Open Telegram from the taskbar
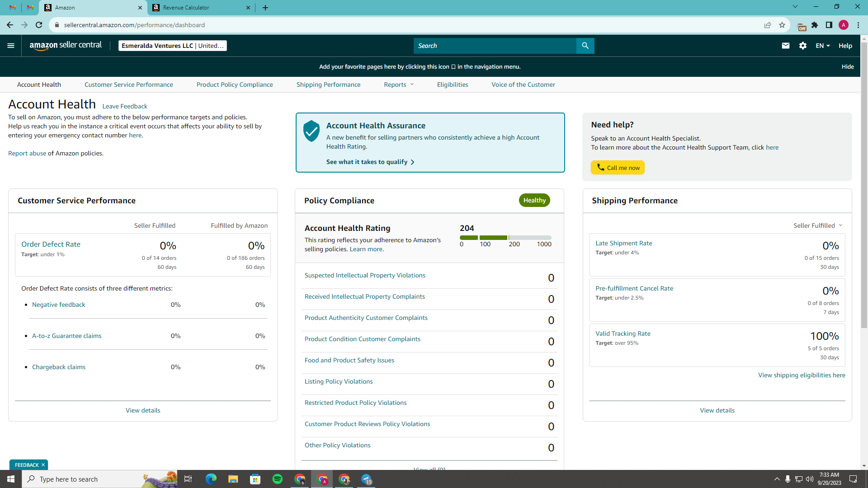Image resolution: width=868 pixels, height=488 pixels. (367, 479)
